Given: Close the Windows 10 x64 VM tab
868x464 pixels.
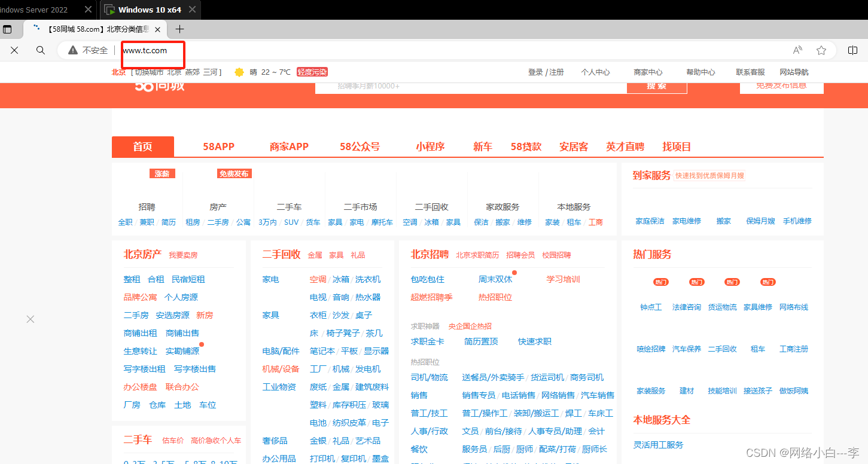Looking at the screenshot, I should (192, 10).
